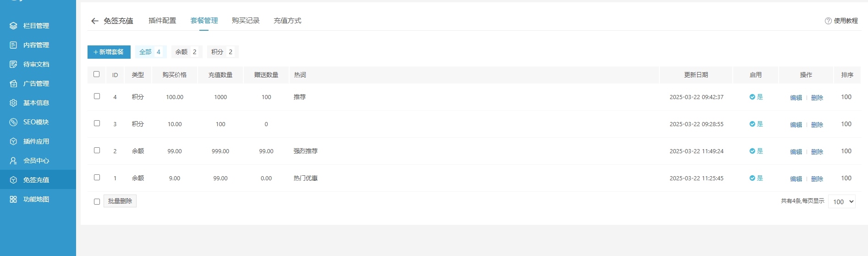Toggle 启用 status for package ID 2
The width and height of the screenshot is (868, 256).
coord(756,151)
